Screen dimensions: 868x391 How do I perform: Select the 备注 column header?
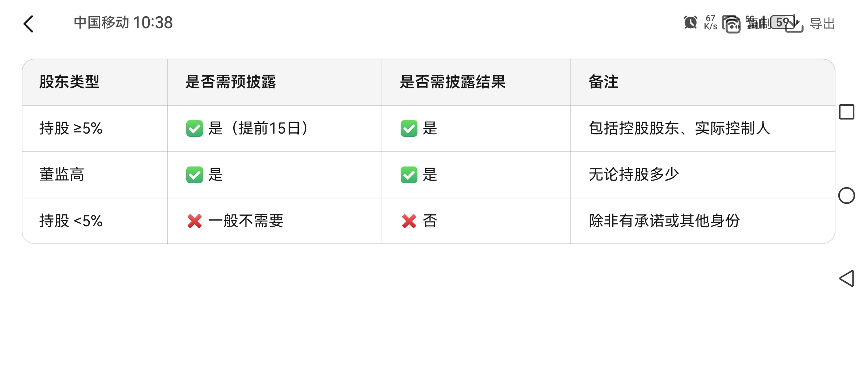(x=603, y=82)
